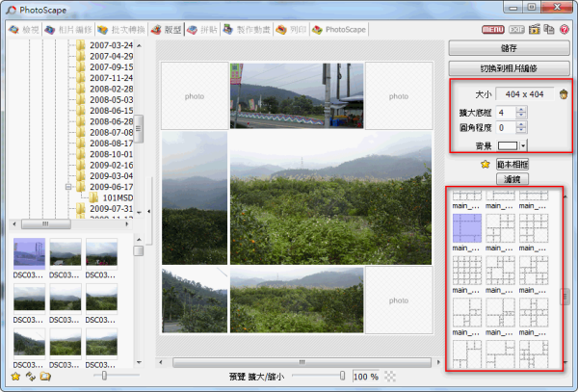This screenshot has height=392, width=578.
Task: Select the 2008-08-17 folder
Action: [111, 144]
